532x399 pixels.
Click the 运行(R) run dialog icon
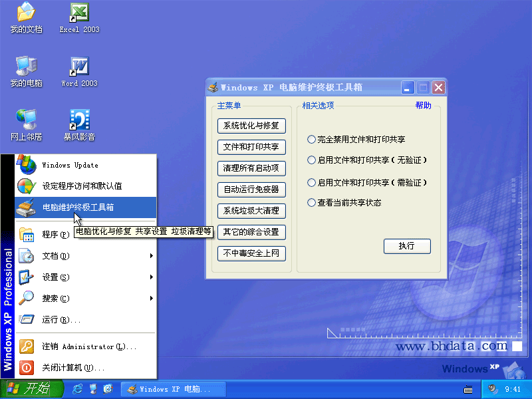pos(27,319)
